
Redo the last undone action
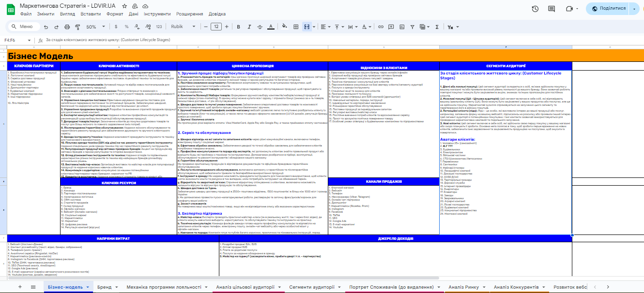pyautogui.click(x=55, y=27)
